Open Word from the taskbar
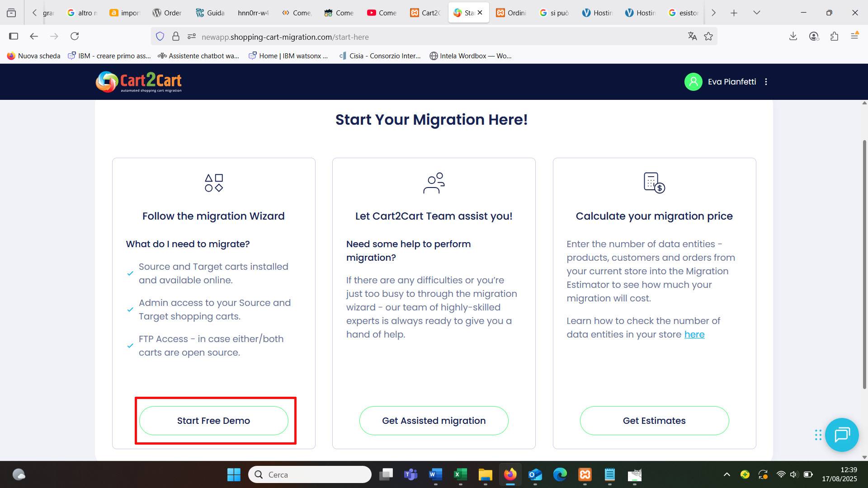The height and width of the screenshot is (488, 868). tap(435, 474)
